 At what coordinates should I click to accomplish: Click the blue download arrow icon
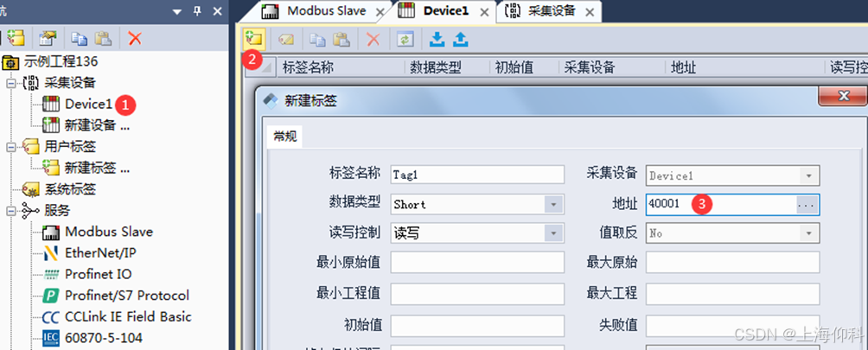click(437, 39)
